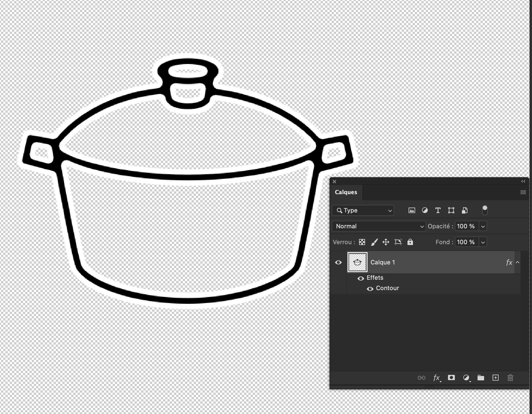The height and width of the screenshot is (414, 532).
Task: Filter layers by smart object type
Action: pyautogui.click(x=465, y=210)
